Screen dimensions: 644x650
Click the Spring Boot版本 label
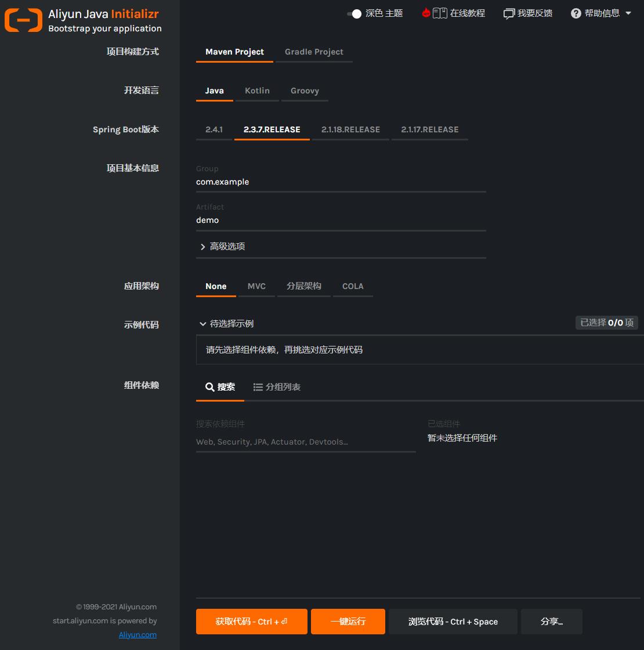(125, 130)
